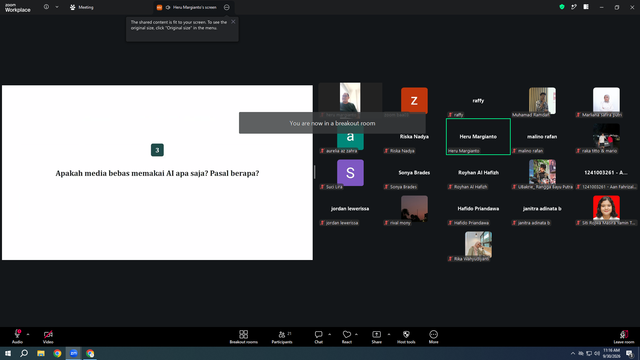This screenshot has height=360, width=640.
Task: Click the Meeting label in the top bar
Action: (82, 7)
